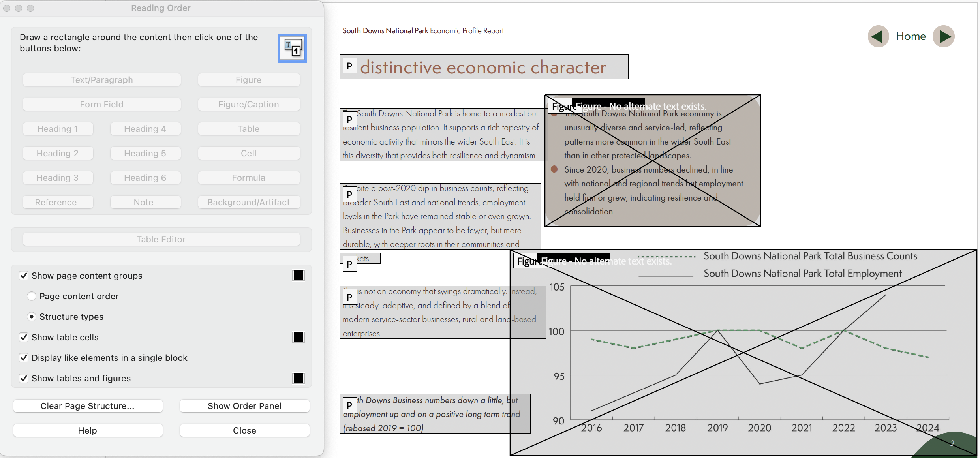Click the 2024 label on chart axis
This screenshot has height=458, width=980.
(x=927, y=428)
